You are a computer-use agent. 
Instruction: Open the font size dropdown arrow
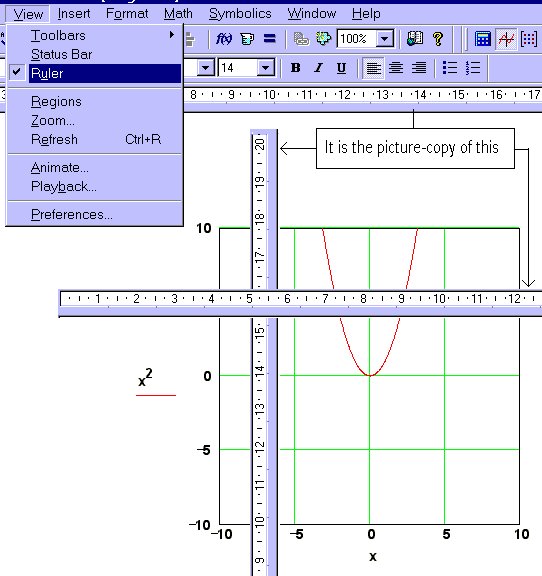tap(266, 68)
